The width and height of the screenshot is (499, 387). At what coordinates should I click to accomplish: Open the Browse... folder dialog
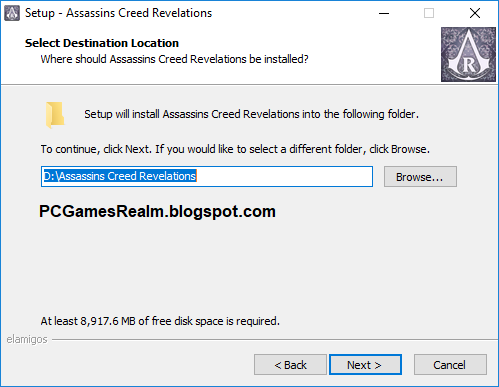pyautogui.click(x=420, y=177)
